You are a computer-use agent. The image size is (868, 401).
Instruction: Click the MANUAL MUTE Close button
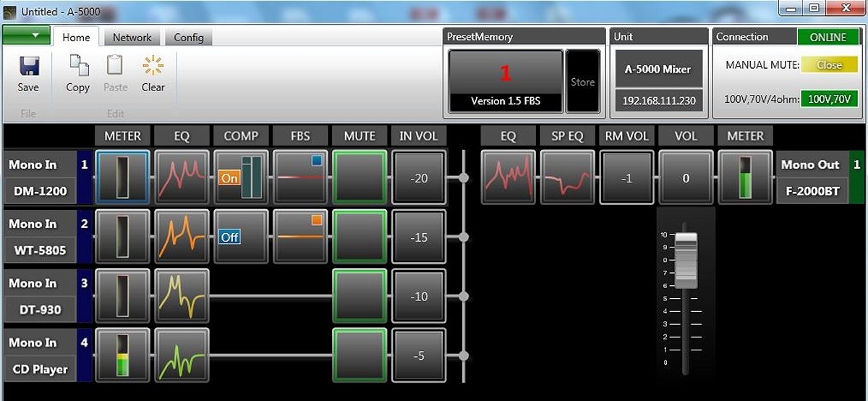829,65
